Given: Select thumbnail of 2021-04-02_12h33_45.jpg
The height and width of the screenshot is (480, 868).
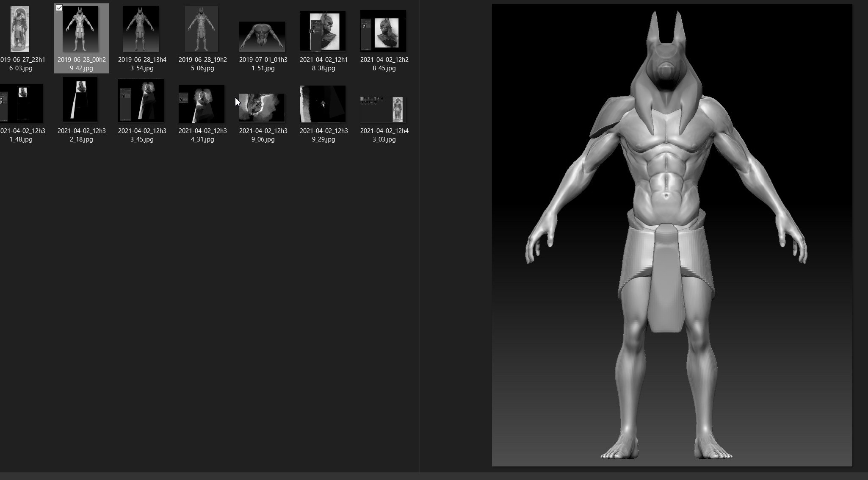Looking at the screenshot, I should (141, 101).
